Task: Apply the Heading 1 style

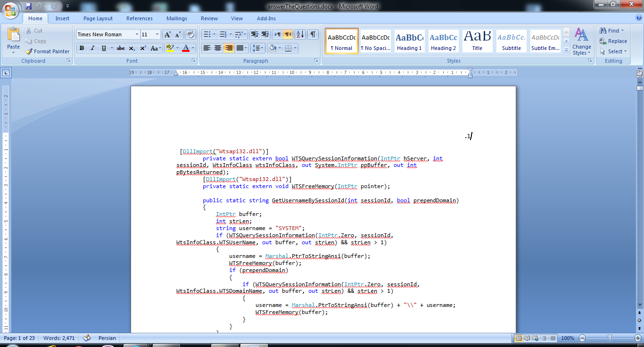Action: [x=409, y=41]
